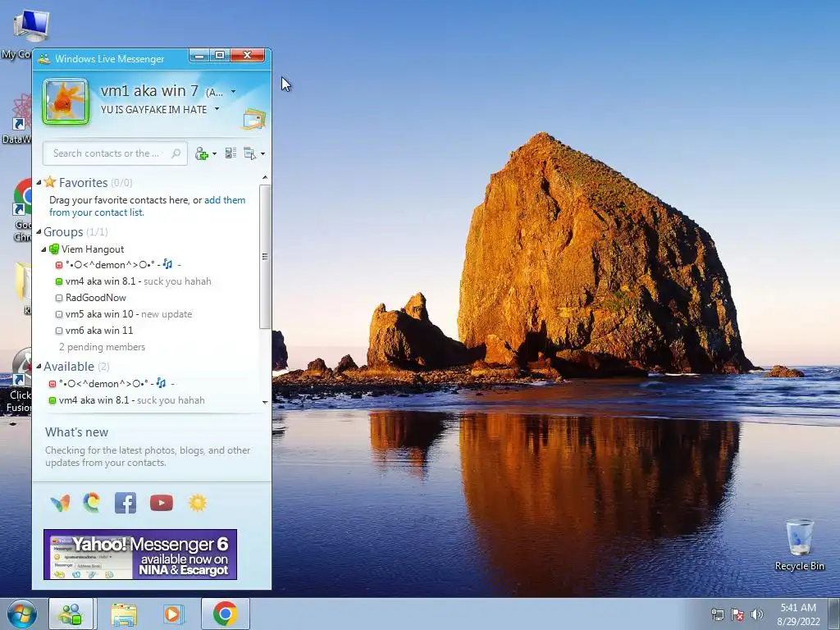Click the network tray icon
840x630 pixels.
click(x=717, y=614)
